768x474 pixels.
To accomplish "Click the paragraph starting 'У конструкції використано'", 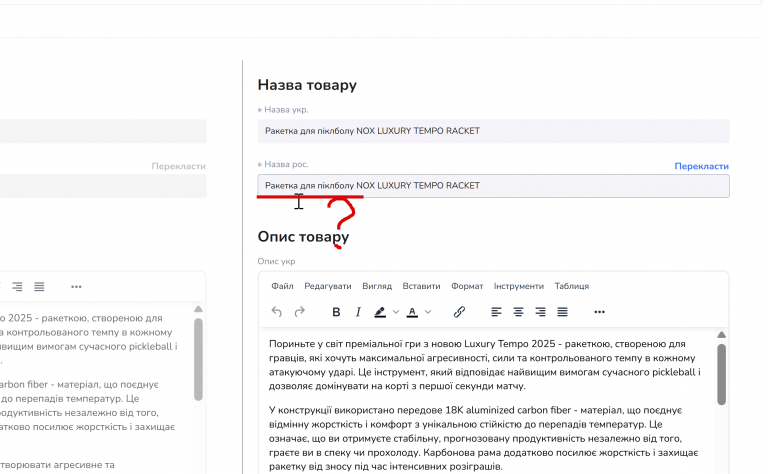I will pos(483,438).
